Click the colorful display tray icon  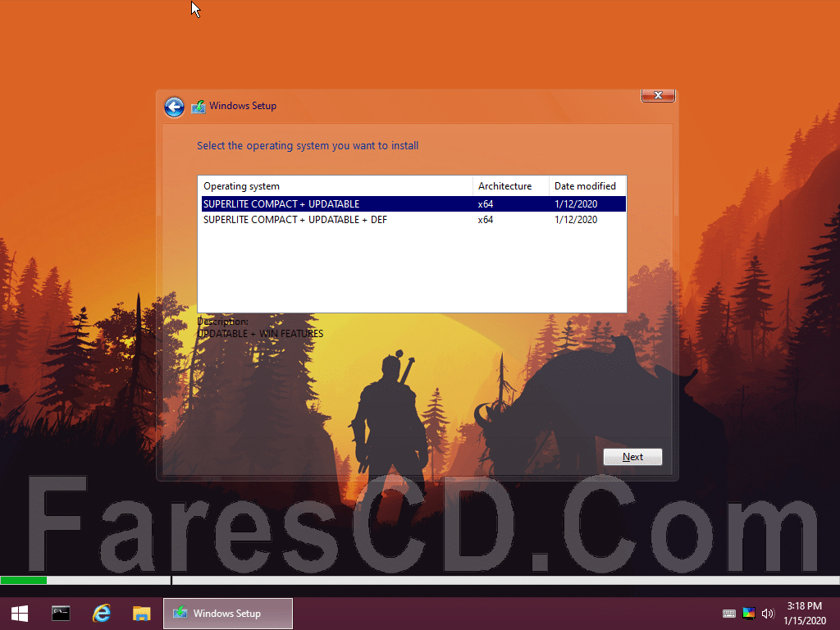(x=749, y=614)
